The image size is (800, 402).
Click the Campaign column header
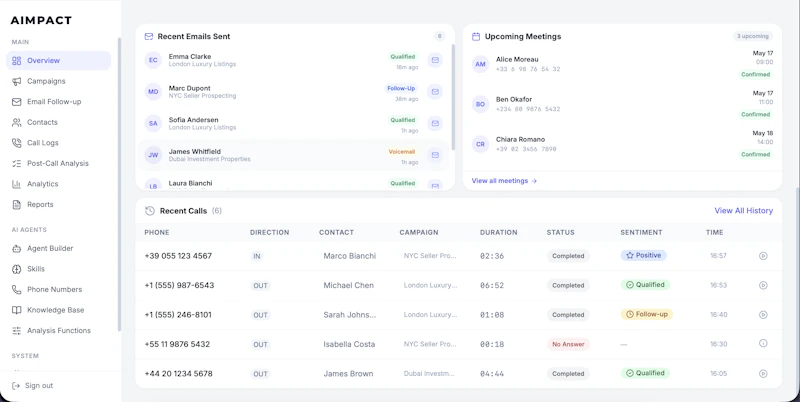click(419, 232)
